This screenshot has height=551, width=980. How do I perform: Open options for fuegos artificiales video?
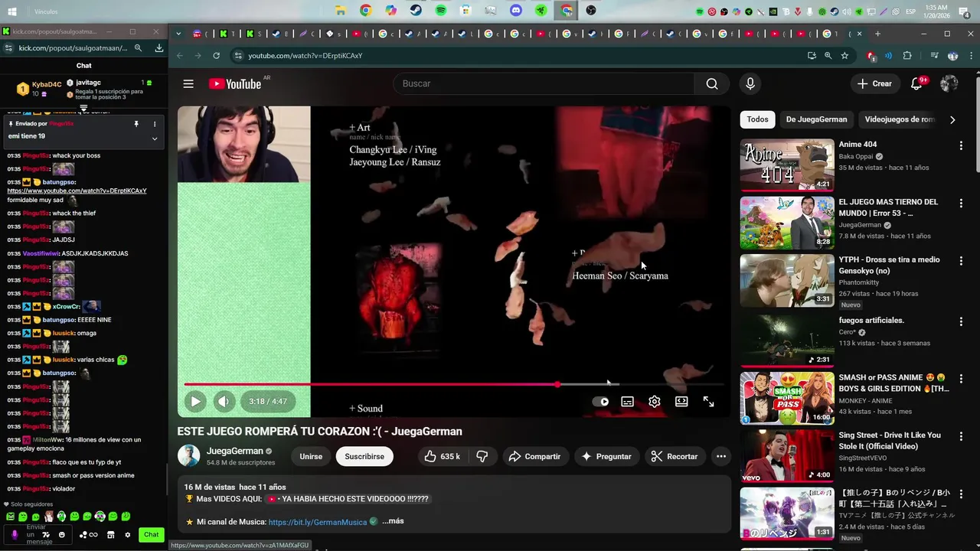[x=961, y=321]
